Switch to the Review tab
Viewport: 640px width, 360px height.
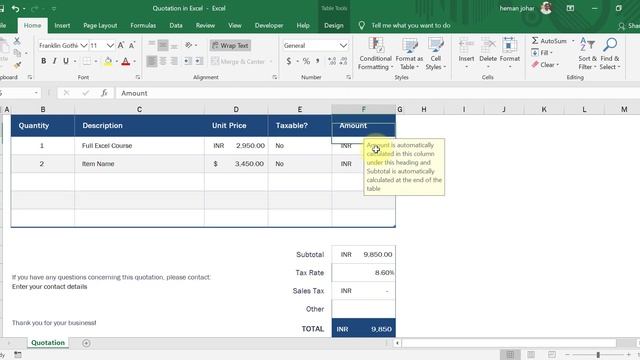[205, 25]
